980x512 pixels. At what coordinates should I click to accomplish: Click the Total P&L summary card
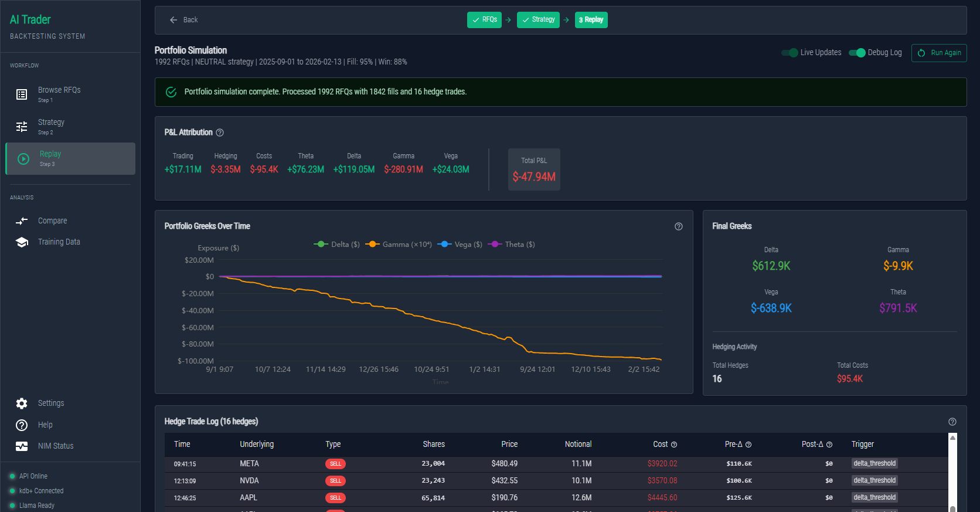click(x=534, y=169)
